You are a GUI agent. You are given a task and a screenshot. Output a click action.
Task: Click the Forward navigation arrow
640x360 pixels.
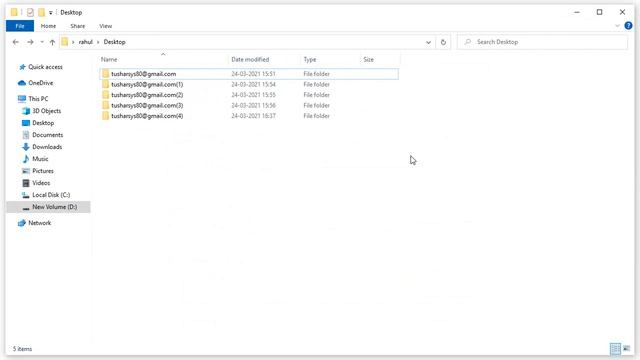(30, 42)
